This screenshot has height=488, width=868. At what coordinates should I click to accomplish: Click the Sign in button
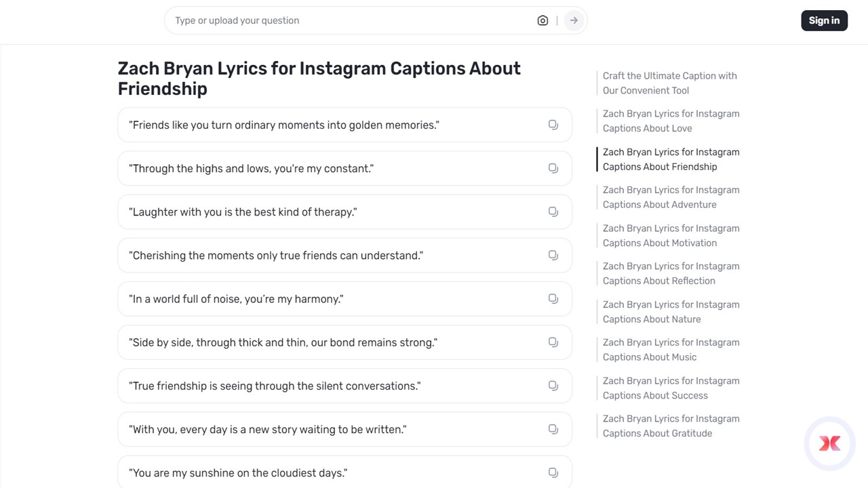824,20
